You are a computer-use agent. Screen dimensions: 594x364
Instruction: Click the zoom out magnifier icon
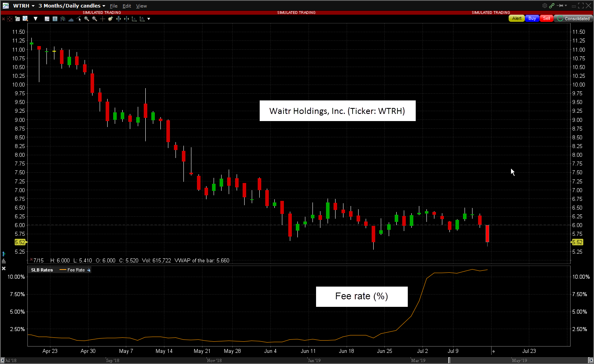(x=94, y=19)
